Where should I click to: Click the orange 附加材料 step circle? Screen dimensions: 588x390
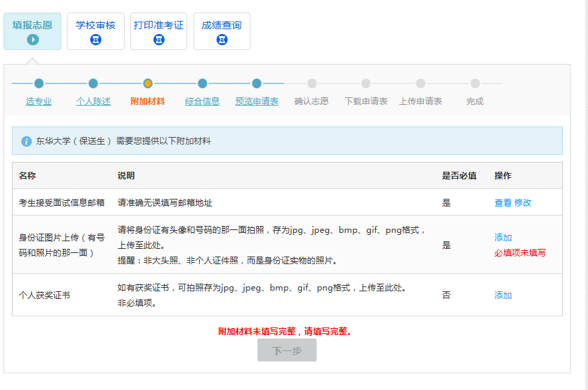pyautogui.click(x=148, y=83)
